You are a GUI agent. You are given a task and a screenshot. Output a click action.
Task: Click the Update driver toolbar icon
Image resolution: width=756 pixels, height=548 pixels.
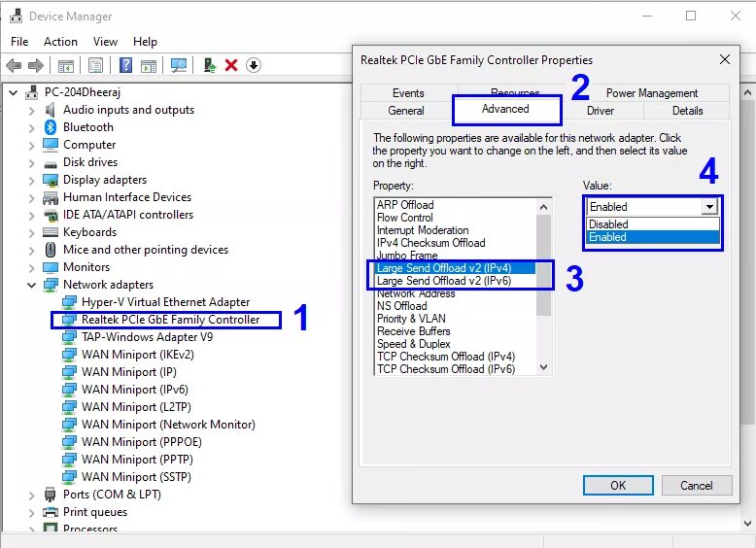210,65
